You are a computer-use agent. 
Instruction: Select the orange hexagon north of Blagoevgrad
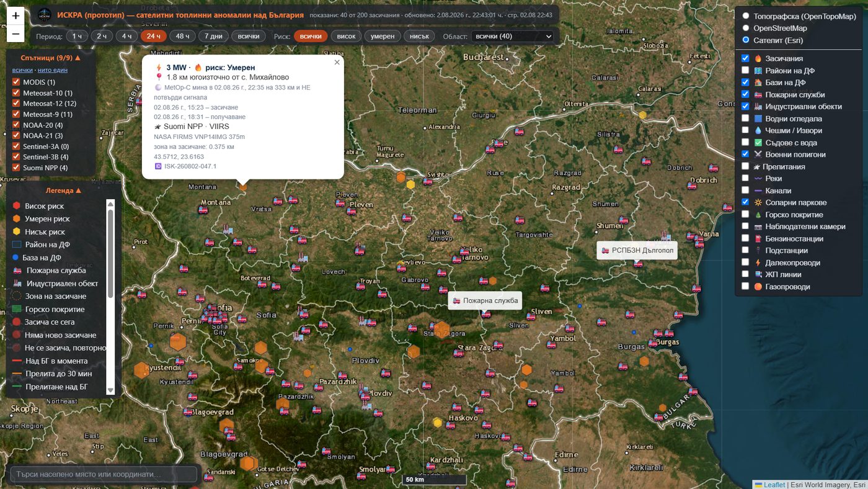[x=226, y=426]
